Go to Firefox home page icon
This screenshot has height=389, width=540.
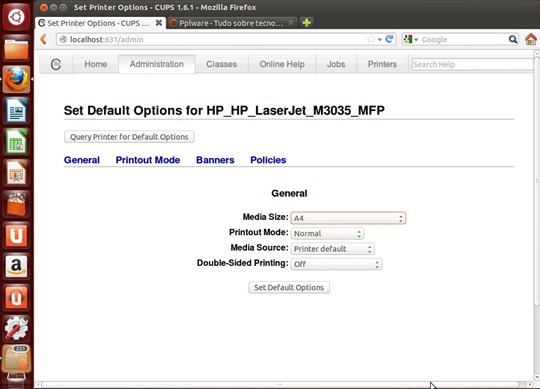(531, 39)
